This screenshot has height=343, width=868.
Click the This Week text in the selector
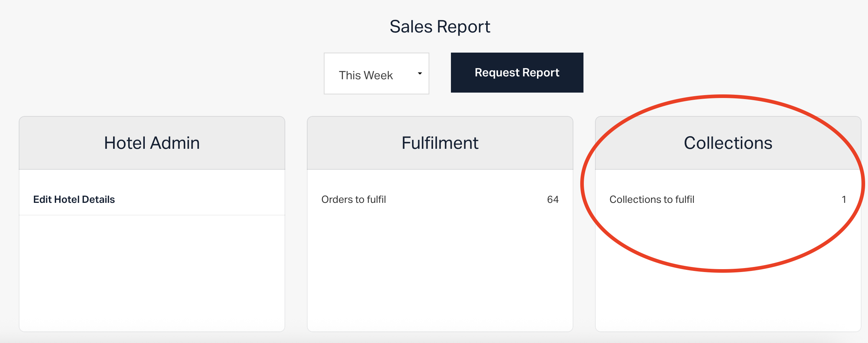point(366,75)
